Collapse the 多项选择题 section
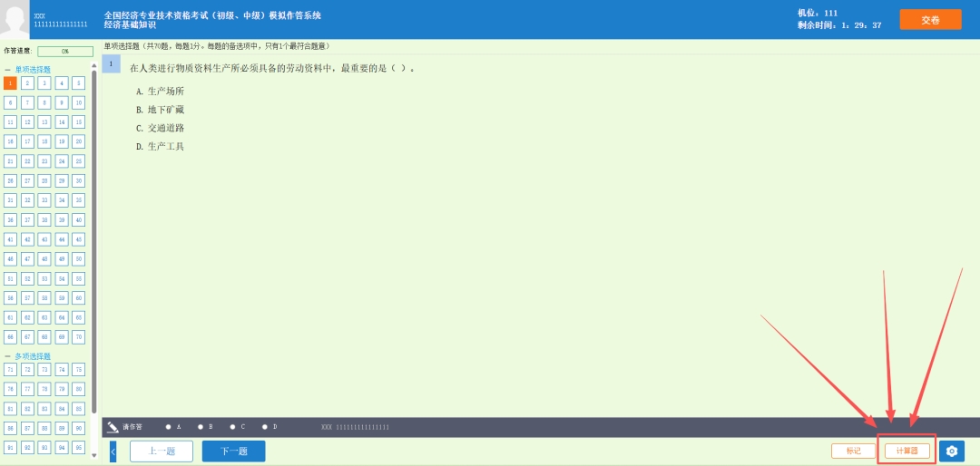The image size is (980, 466). pos(8,356)
